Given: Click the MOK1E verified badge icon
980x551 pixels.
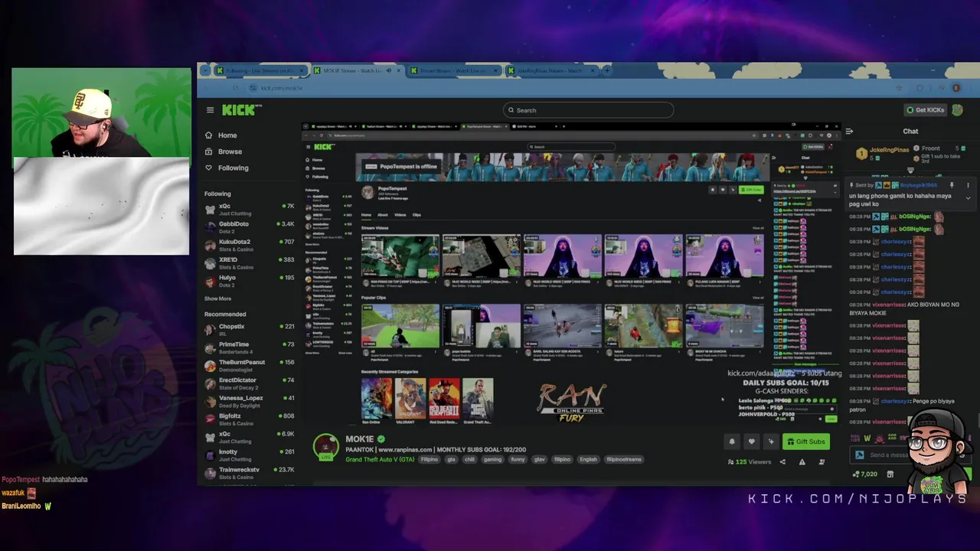Looking at the screenshot, I should (381, 439).
